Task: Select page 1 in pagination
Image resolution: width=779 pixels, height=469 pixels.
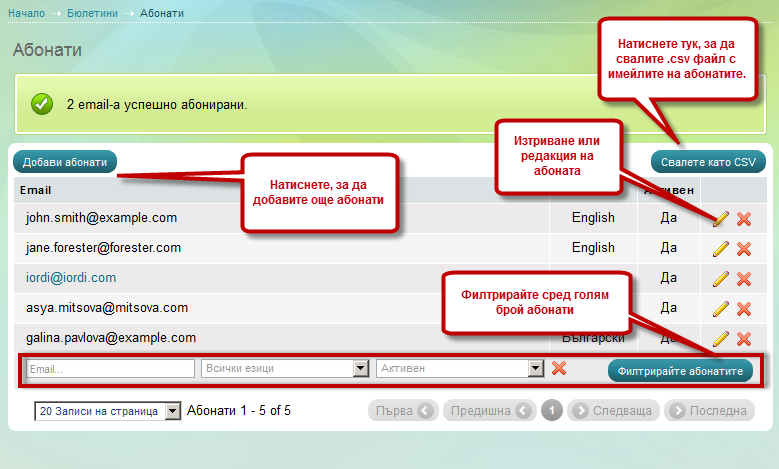Action: (x=552, y=411)
